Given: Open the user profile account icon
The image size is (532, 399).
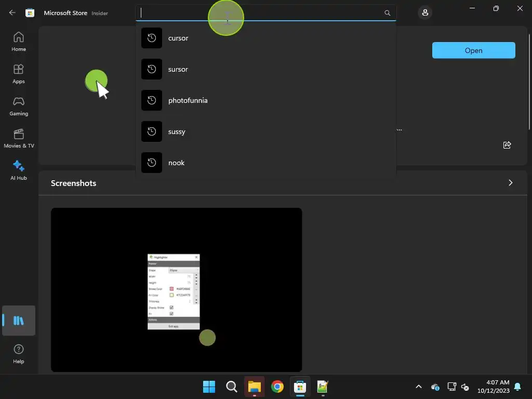Looking at the screenshot, I should 425,13.
